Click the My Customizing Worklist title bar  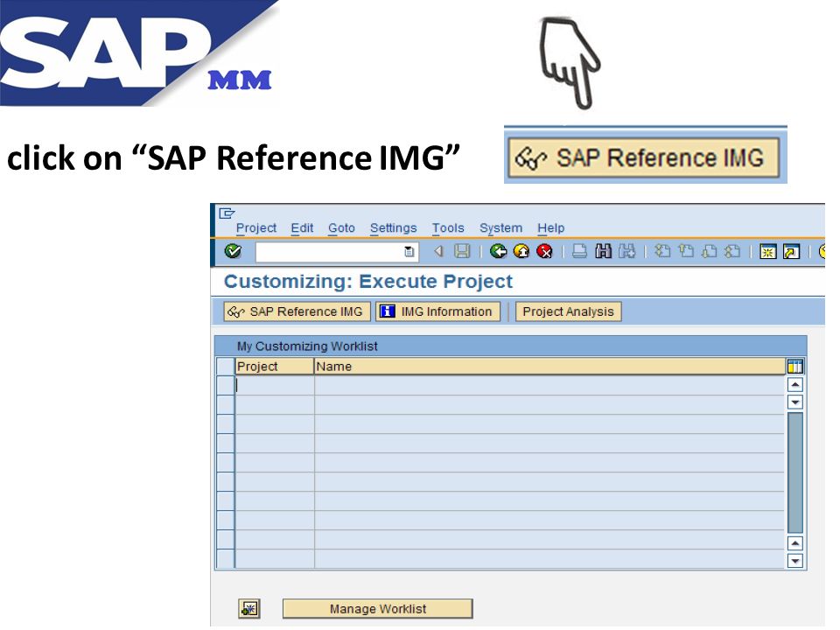(511, 346)
